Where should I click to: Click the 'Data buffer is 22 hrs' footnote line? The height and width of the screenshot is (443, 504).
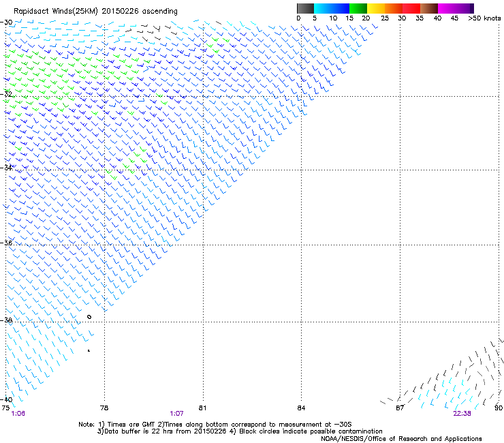(240, 431)
